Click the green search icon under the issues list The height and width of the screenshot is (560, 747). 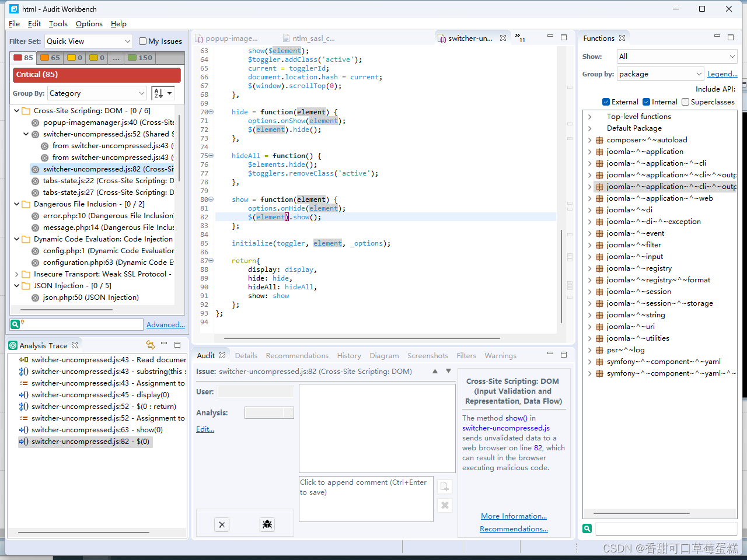coord(15,324)
